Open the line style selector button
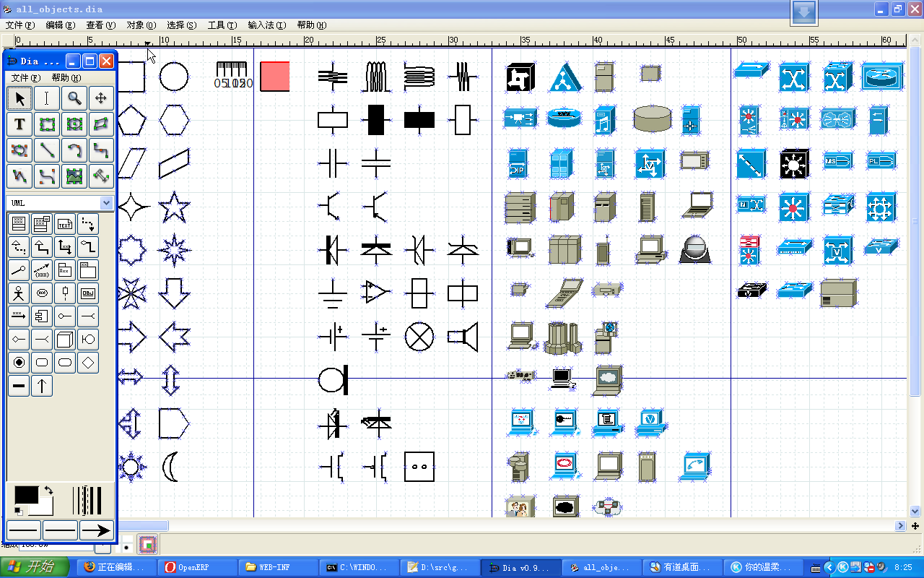The width and height of the screenshot is (924, 578). 60,531
